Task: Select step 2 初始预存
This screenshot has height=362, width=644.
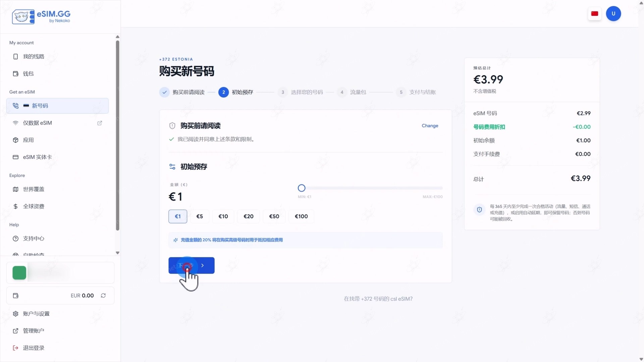Action: (236, 92)
